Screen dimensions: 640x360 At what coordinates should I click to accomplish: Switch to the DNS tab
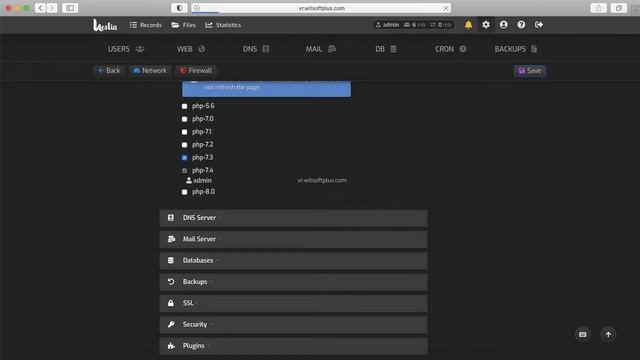256,49
